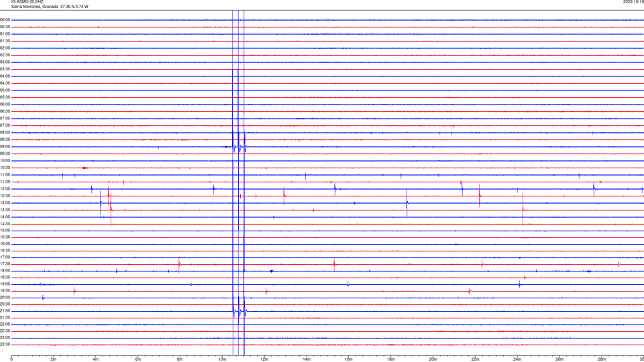Select the 01:00 time label
Screen dimensions: 644x362
5,34
